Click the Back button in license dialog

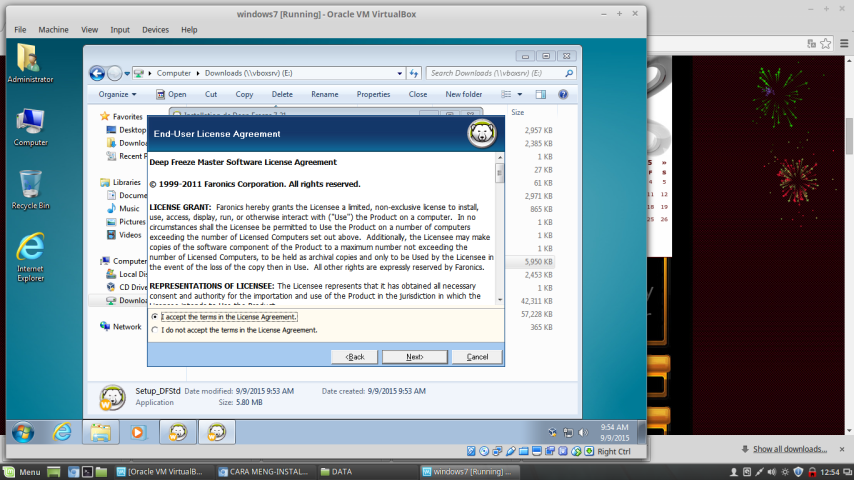click(x=355, y=357)
